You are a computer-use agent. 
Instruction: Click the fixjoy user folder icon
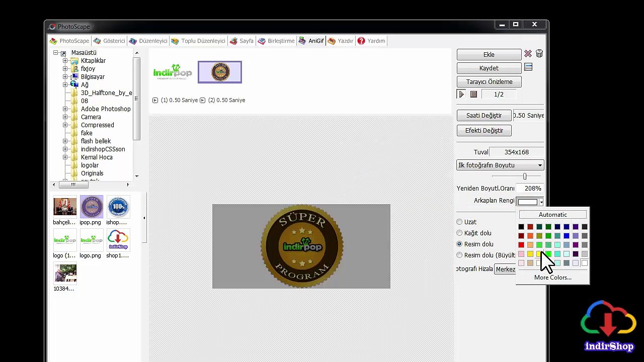[x=74, y=69]
